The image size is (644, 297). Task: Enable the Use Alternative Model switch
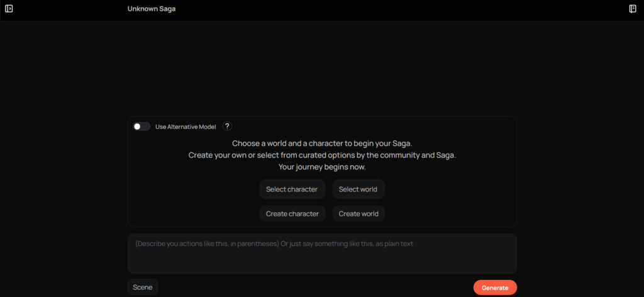pos(142,126)
